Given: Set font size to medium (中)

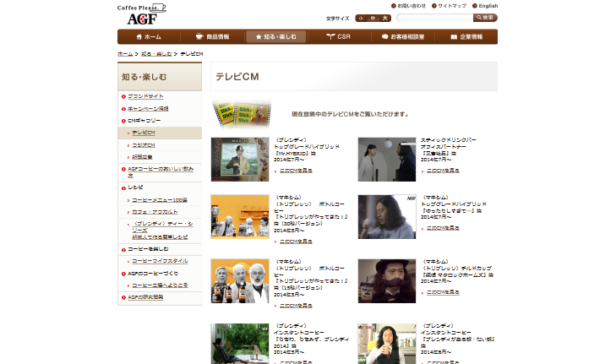Looking at the screenshot, I should (x=373, y=18).
